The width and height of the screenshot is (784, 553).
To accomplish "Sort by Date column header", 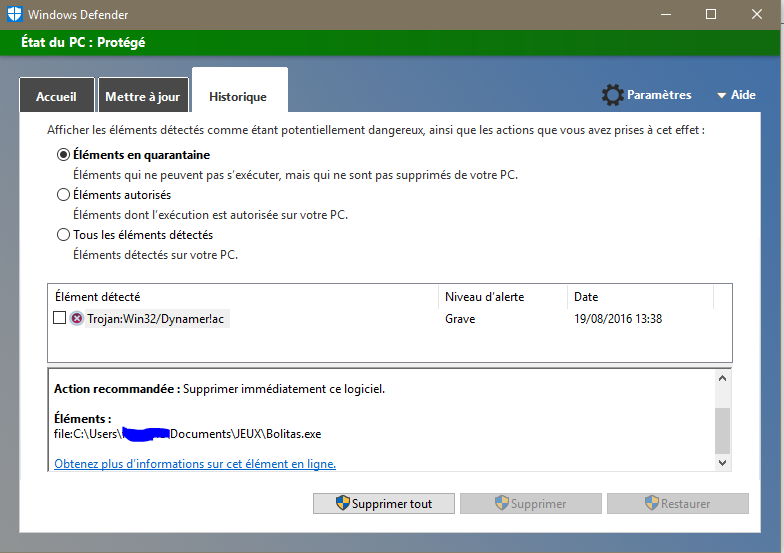I will click(x=640, y=296).
